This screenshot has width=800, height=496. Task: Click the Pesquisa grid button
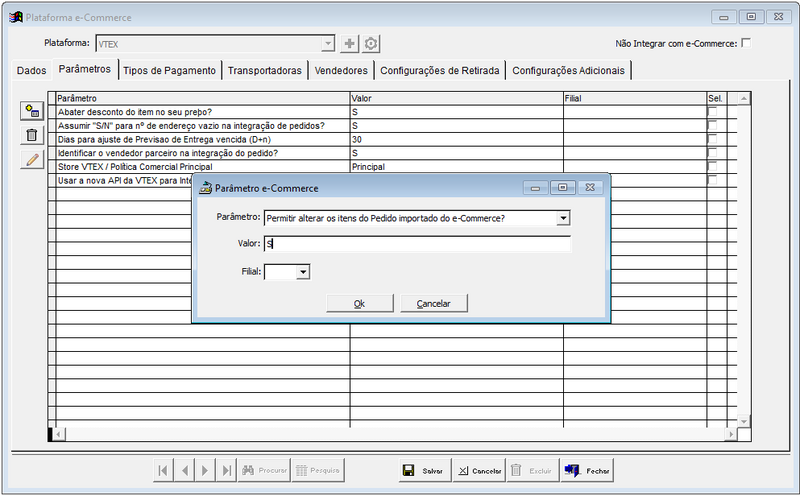[x=318, y=470]
